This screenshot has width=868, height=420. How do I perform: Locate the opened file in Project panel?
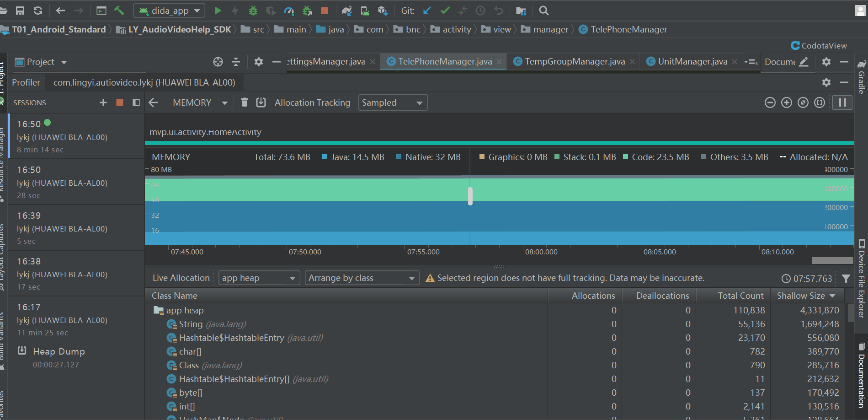[x=218, y=62]
